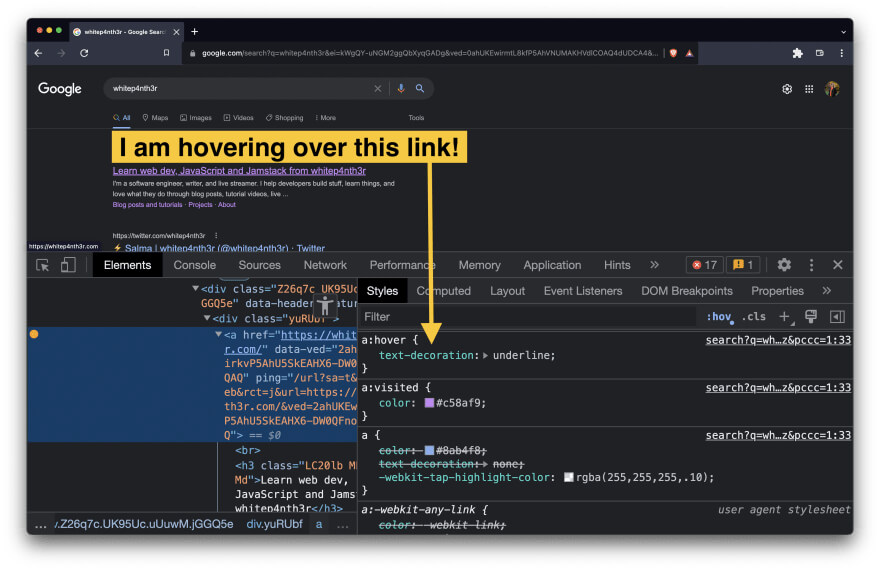The height and width of the screenshot is (570, 880).
Task: Open the extensions puzzle icon
Action: tap(798, 53)
